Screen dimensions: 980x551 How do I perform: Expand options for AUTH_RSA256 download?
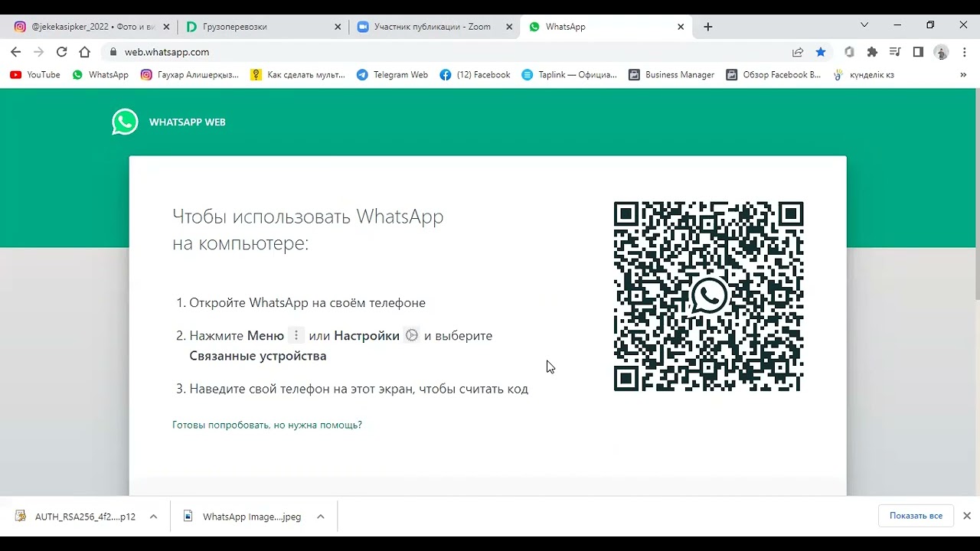click(153, 517)
